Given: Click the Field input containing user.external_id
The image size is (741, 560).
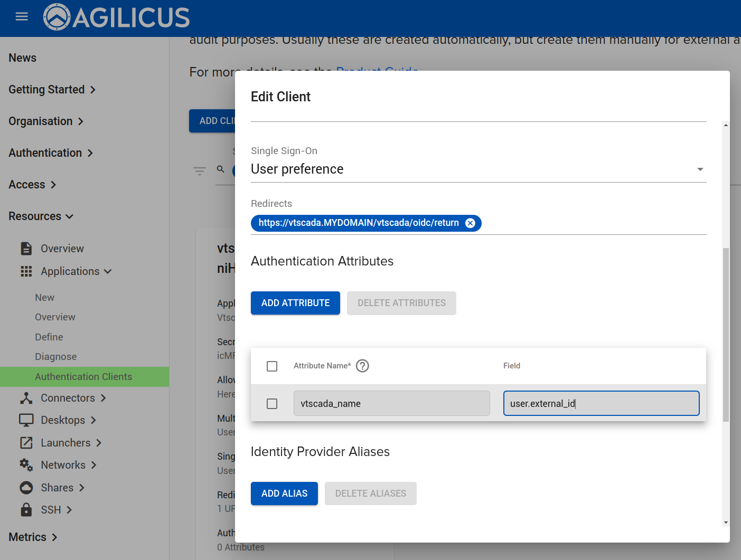Looking at the screenshot, I should pyautogui.click(x=601, y=404).
